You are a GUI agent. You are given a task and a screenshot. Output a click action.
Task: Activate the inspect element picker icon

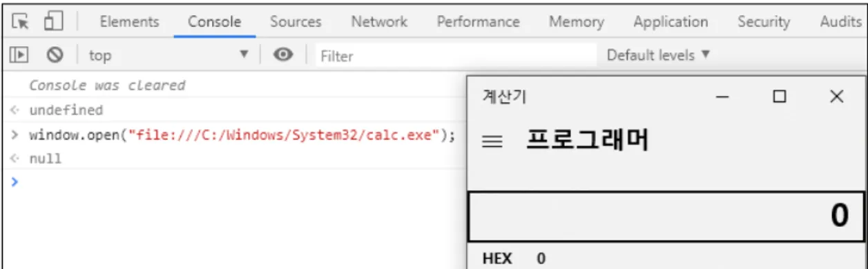click(x=21, y=22)
